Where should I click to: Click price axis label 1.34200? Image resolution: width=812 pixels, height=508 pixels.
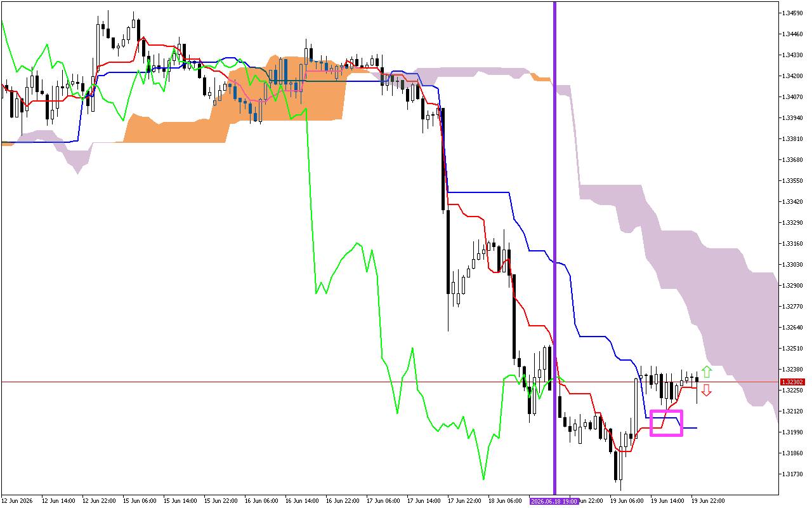point(793,76)
